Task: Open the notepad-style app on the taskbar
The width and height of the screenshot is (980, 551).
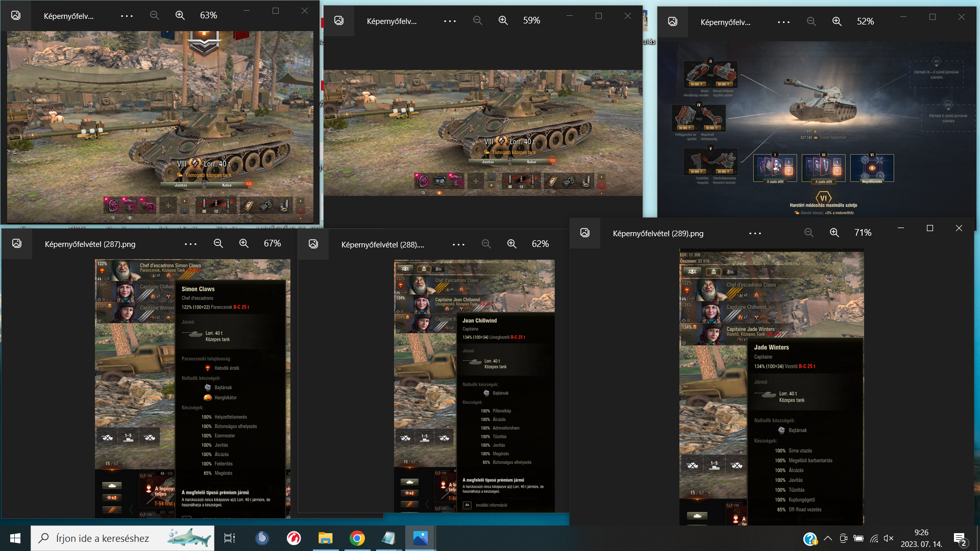Action: [x=388, y=538]
